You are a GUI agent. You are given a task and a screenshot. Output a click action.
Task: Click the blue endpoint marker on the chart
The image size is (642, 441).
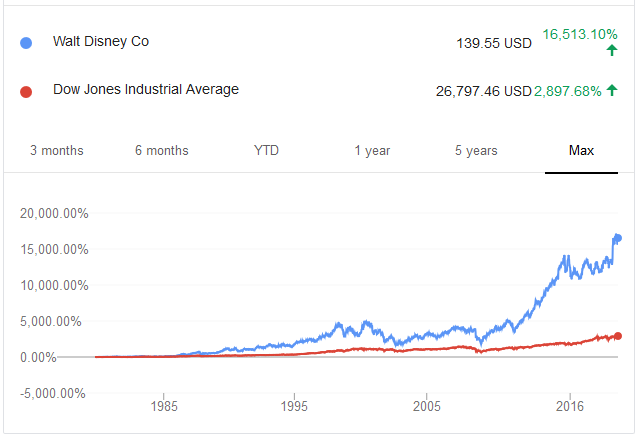point(617,237)
